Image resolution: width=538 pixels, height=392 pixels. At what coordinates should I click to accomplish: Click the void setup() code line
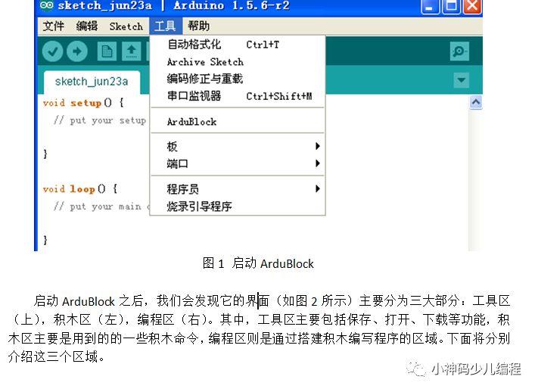(83, 103)
